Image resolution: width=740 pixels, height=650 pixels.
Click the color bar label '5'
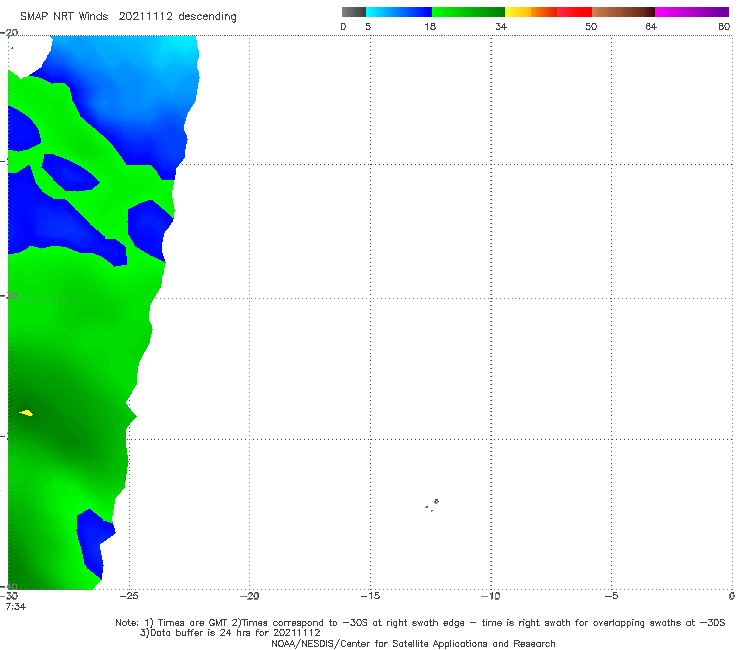pyautogui.click(x=368, y=27)
